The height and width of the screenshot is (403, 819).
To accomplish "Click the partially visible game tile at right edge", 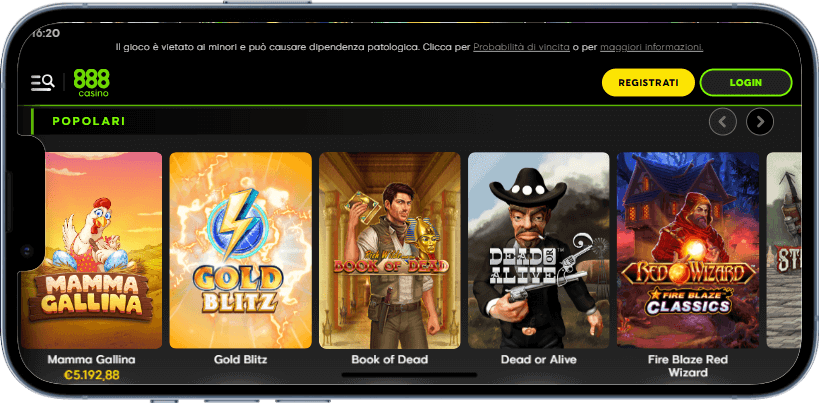I will coord(783,250).
